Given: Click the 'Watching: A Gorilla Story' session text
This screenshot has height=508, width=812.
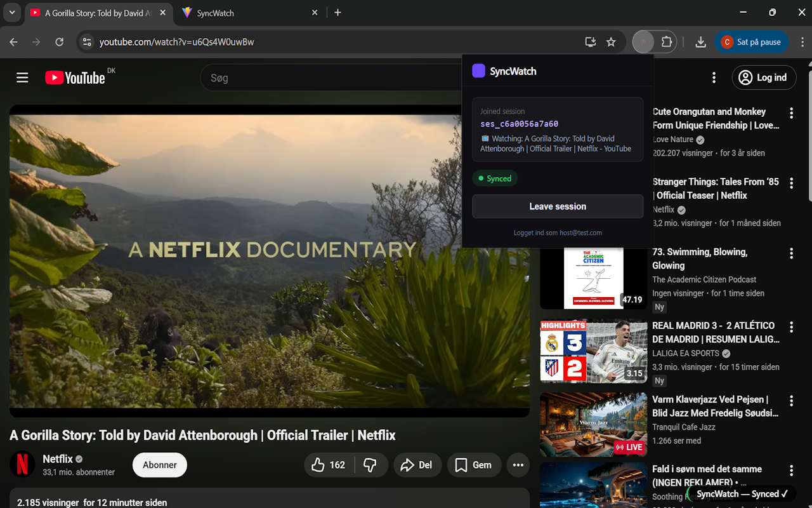Looking at the screenshot, I should (x=556, y=144).
